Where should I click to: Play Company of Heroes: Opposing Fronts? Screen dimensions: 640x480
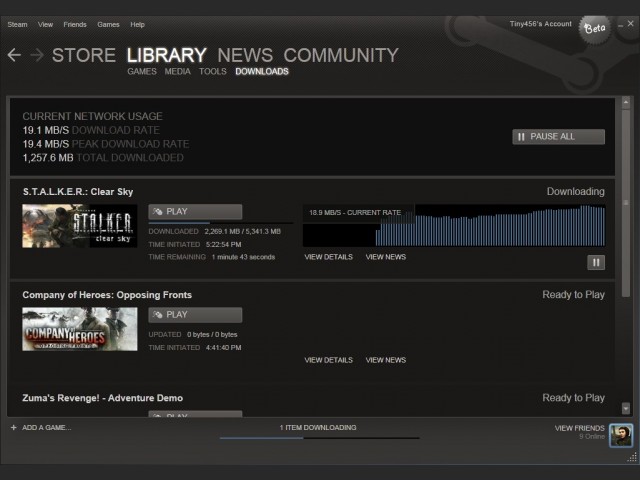pyautogui.click(x=195, y=315)
